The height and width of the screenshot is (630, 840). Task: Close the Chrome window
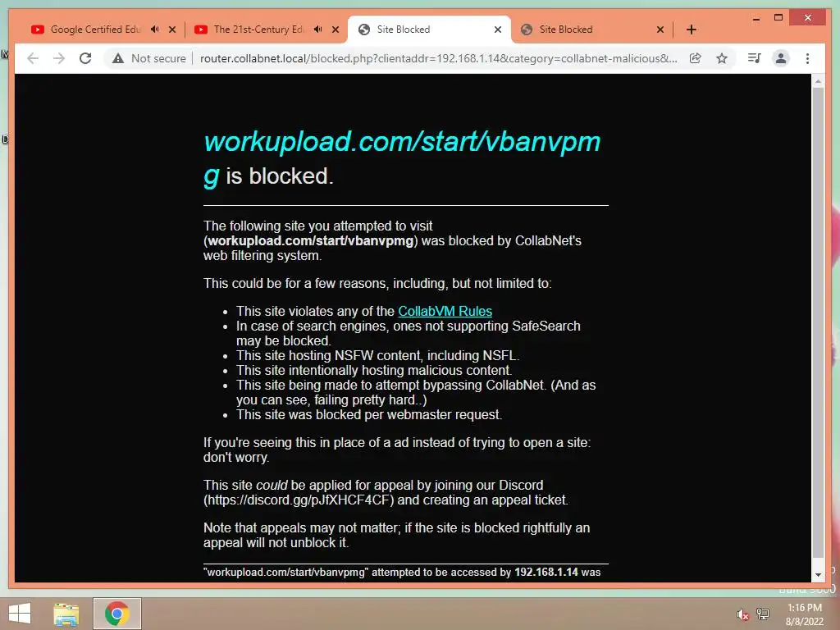(808, 18)
